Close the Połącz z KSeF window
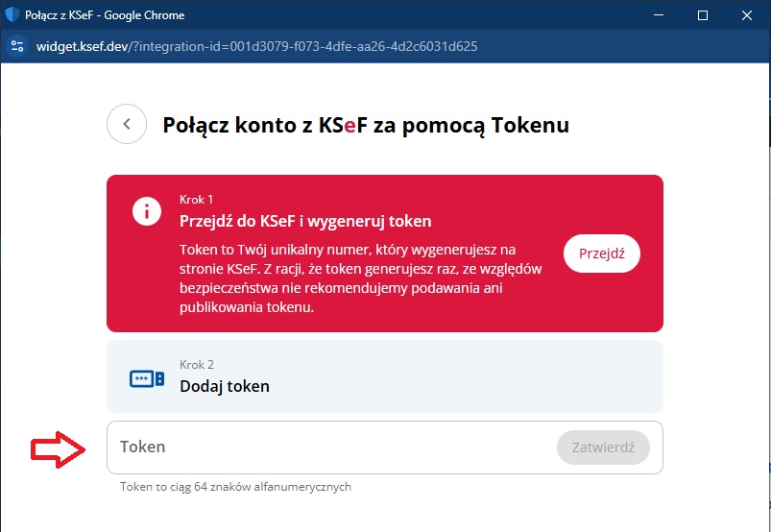Screen dimensions: 771x532 pos(746,15)
